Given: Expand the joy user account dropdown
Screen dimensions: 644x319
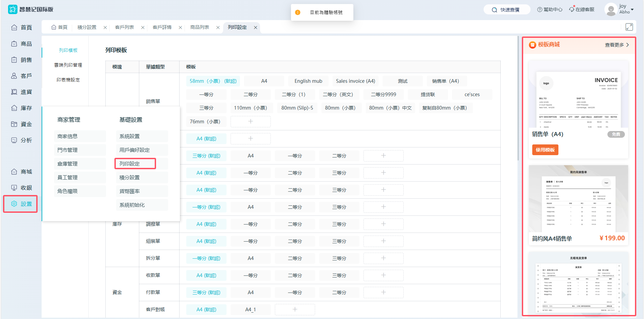Looking at the screenshot, I should click(632, 9).
